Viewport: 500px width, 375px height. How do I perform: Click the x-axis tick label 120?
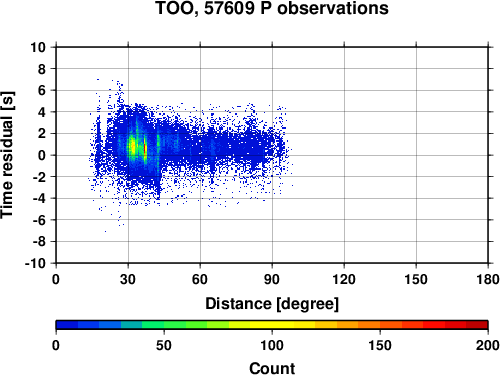tap(344, 279)
